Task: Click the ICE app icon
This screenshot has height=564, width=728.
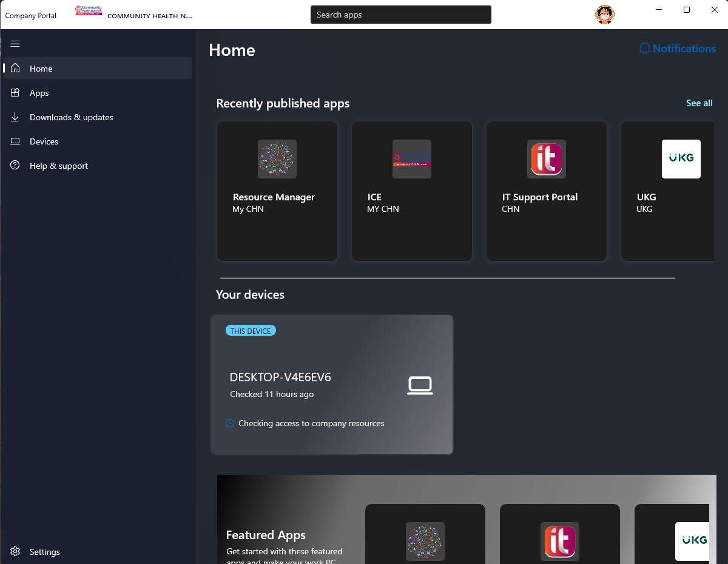Action: click(x=412, y=159)
